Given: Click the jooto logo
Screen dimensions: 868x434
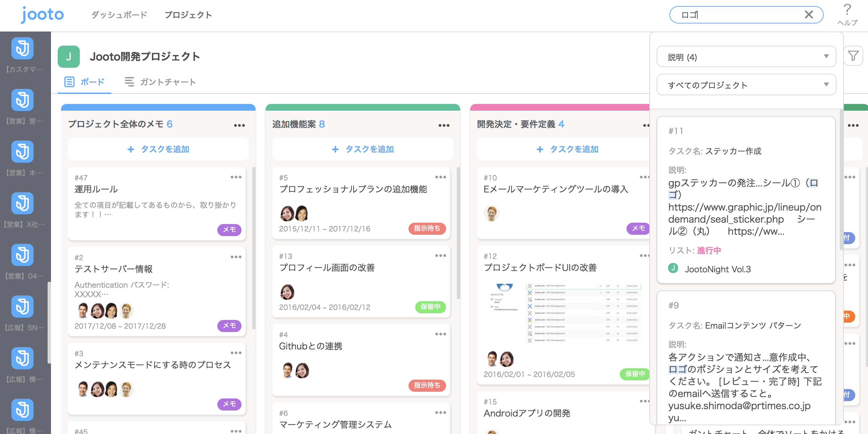Looking at the screenshot, I should (x=42, y=14).
